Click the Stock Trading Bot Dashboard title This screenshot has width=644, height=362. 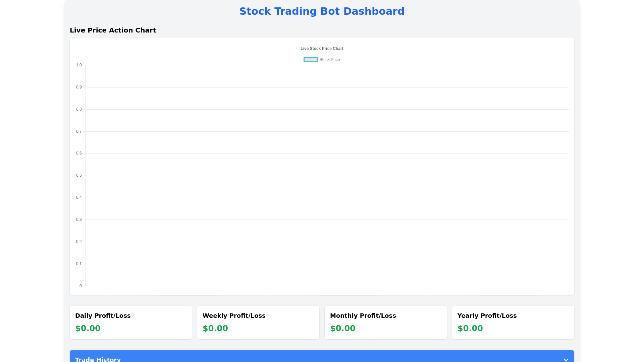pyautogui.click(x=322, y=11)
